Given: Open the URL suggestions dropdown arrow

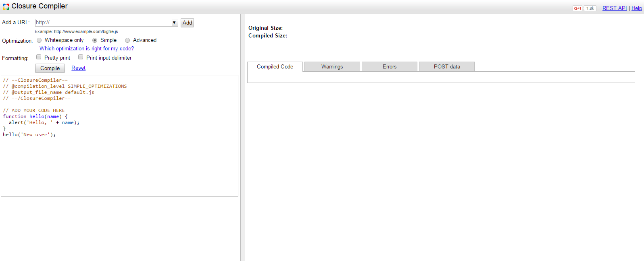Looking at the screenshot, I should (175, 23).
